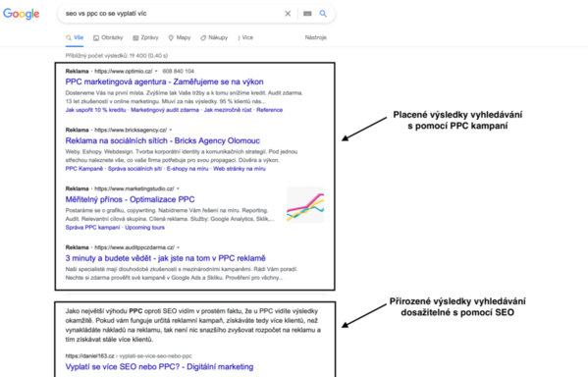588x377 pixels.
Task: Open the Více menu
Action: tap(245, 37)
